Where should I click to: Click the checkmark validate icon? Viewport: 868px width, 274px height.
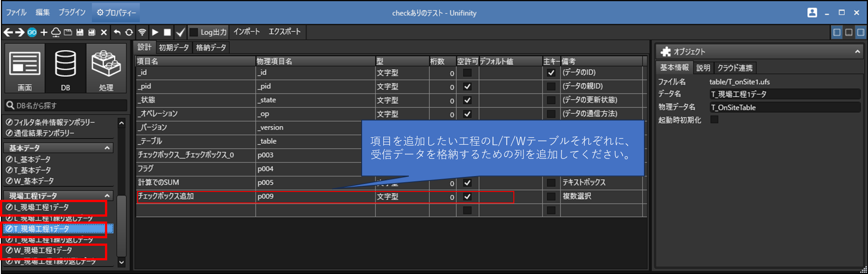(x=180, y=32)
